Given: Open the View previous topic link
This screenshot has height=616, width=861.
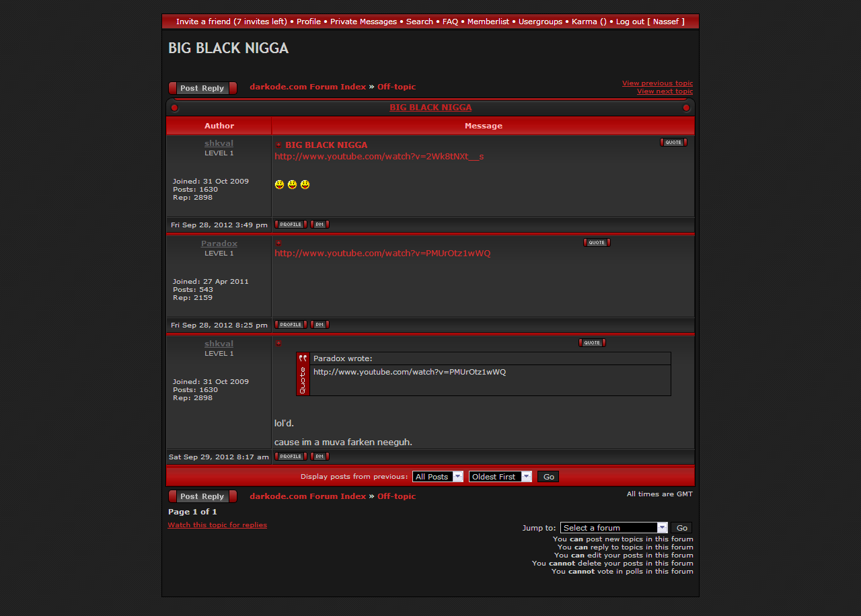Looking at the screenshot, I should (x=657, y=83).
